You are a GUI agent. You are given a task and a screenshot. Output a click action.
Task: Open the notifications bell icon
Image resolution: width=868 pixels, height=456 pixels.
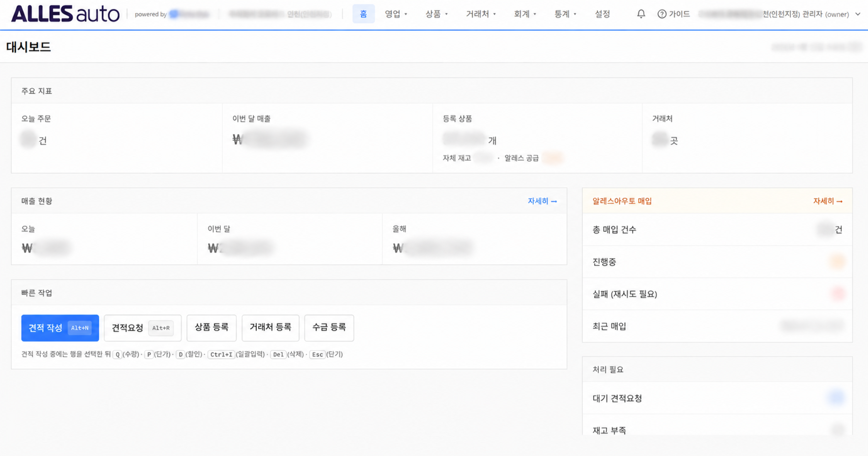tap(641, 14)
